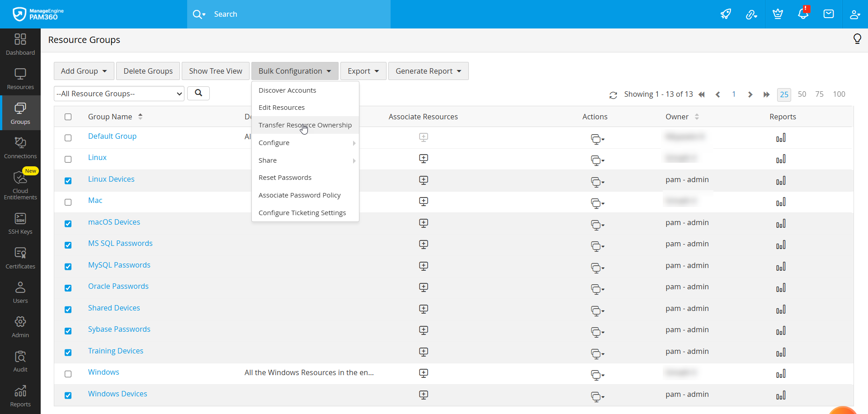The image size is (868, 414).
Task: Click the notifications bell icon
Action: (x=803, y=14)
